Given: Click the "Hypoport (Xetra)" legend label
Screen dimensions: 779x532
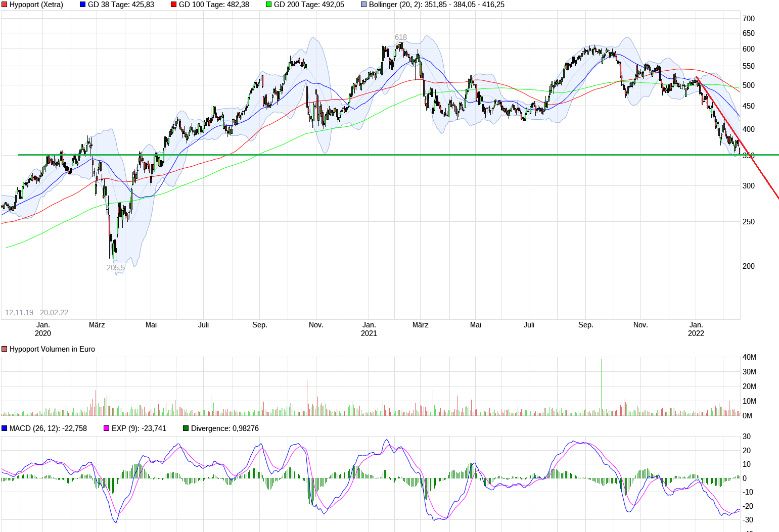Looking at the screenshot, I should coord(36,5).
